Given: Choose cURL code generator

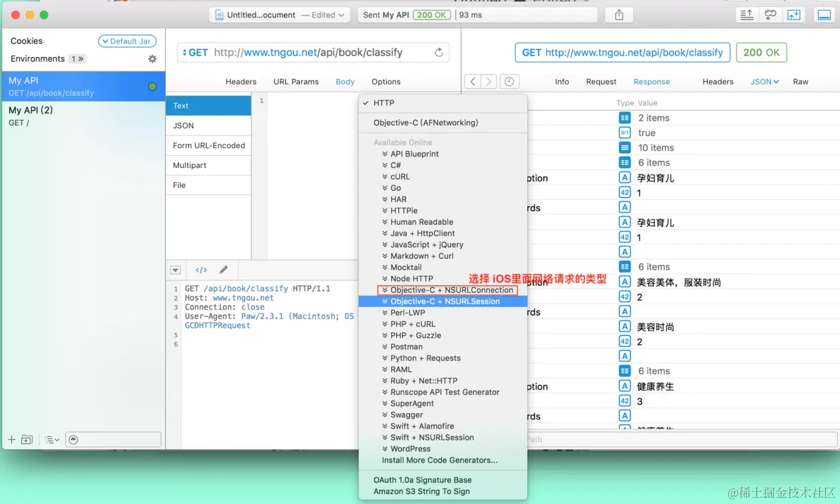Looking at the screenshot, I should click(443, 177).
